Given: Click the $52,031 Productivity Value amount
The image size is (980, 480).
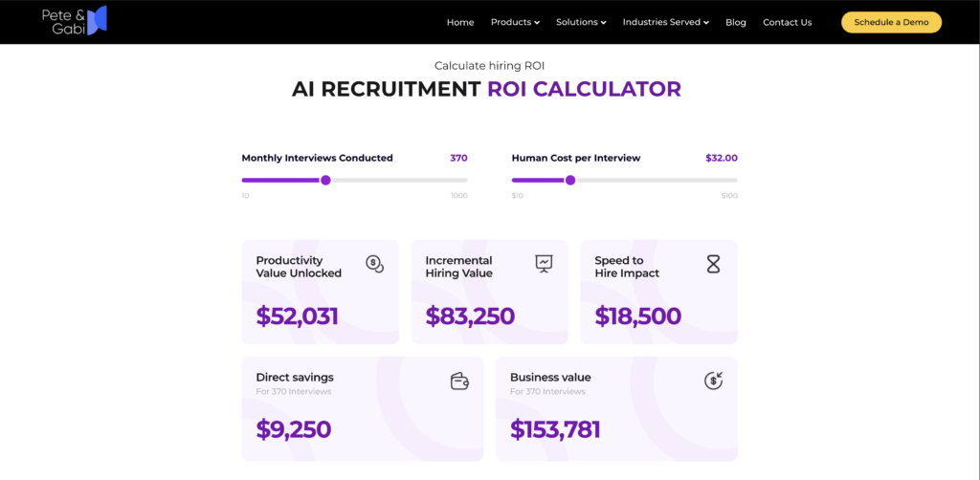Looking at the screenshot, I should pos(297,316).
